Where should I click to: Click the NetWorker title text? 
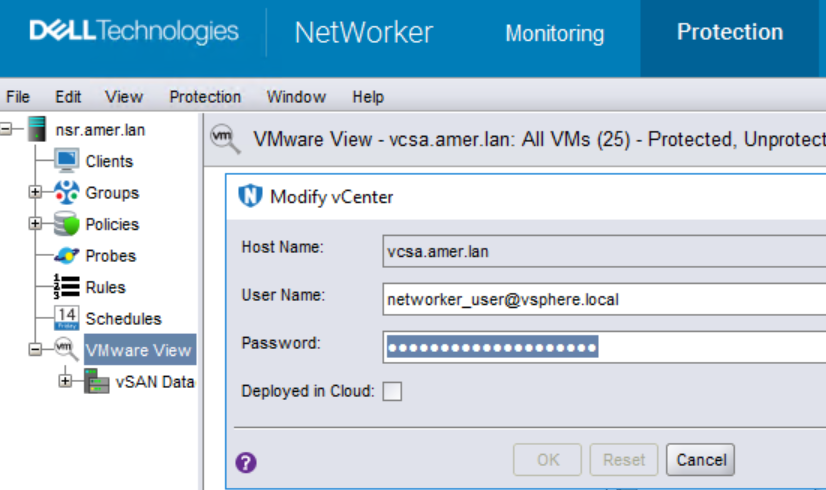363,33
